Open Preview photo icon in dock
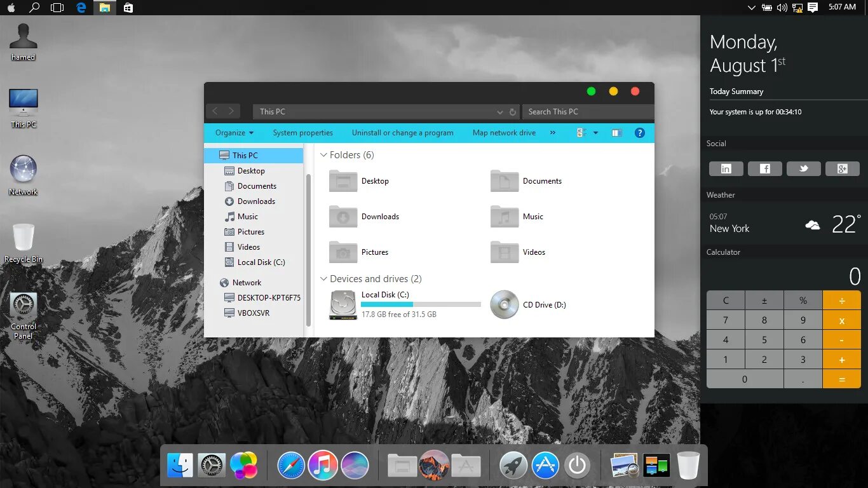Viewport: 868px width, 488px height. click(625, 466)
